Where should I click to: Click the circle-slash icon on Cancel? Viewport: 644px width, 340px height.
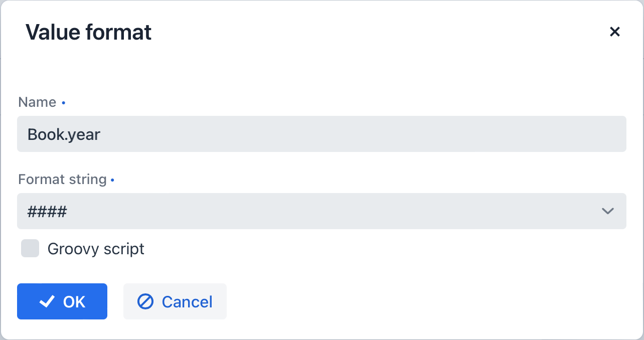pos(145,301)
